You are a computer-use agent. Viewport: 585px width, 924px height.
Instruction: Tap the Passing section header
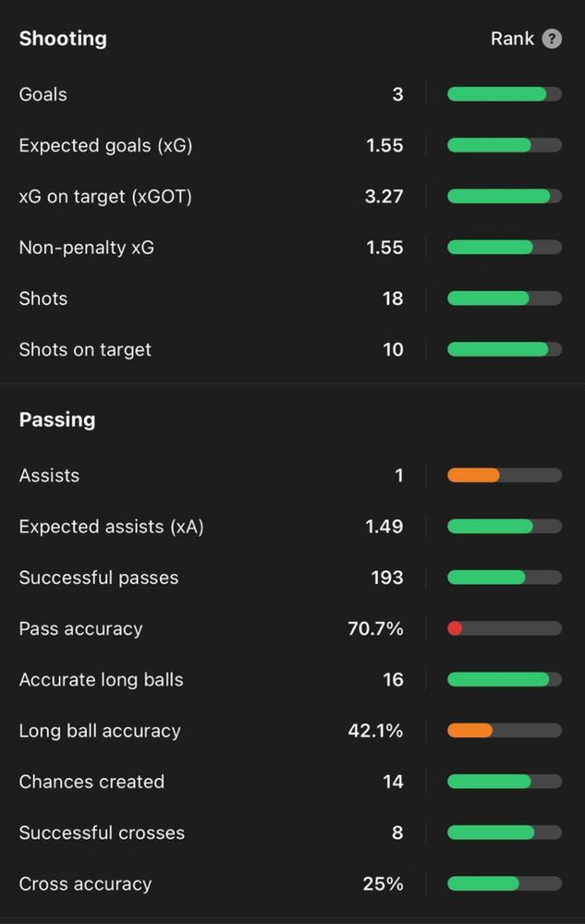click(57, 419)
